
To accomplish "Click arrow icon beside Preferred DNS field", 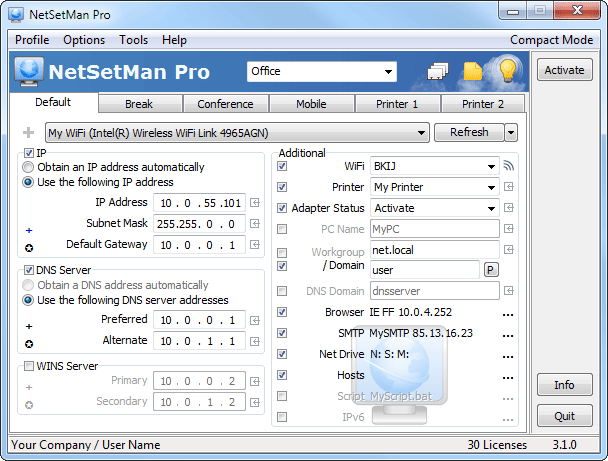I will (x=255, y=320).
